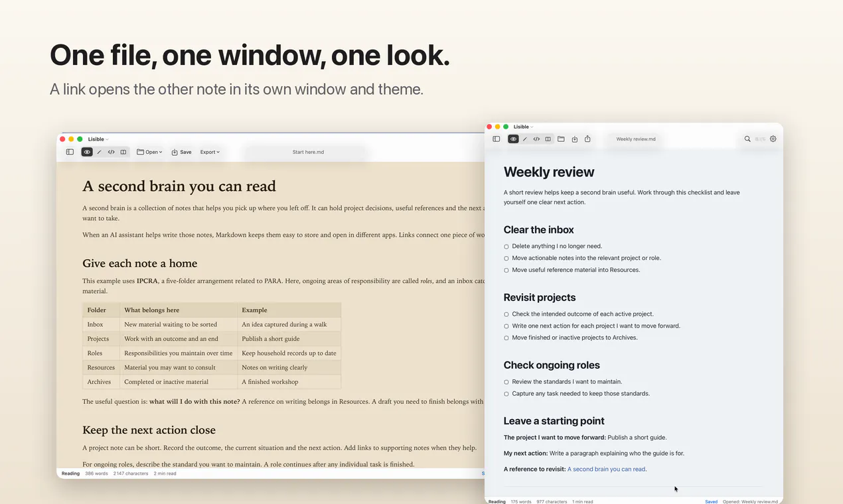This screenshot has width=843, height=504.
Task: Click 'Publish a short guide' table cell
Action: point(289,339)
